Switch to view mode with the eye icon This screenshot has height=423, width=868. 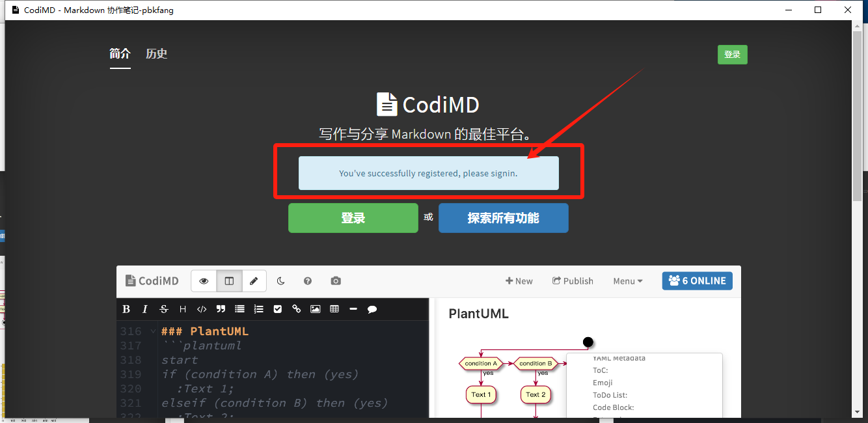coord(204,281)
